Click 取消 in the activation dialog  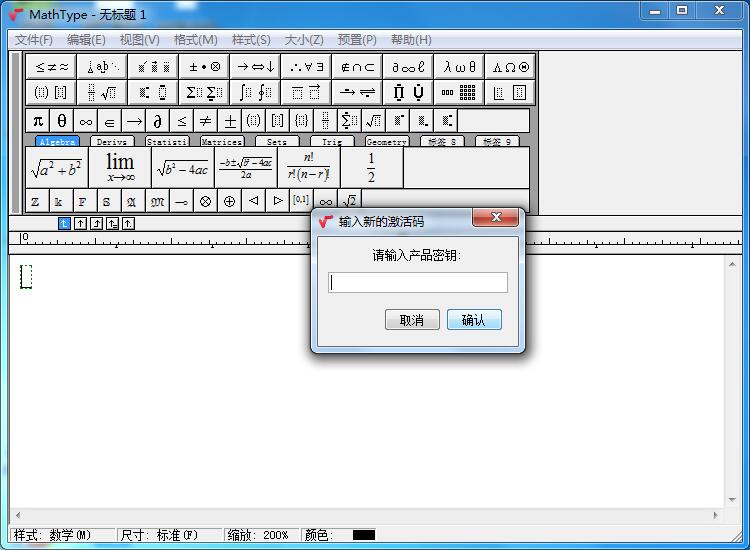(x=412, y=319)
